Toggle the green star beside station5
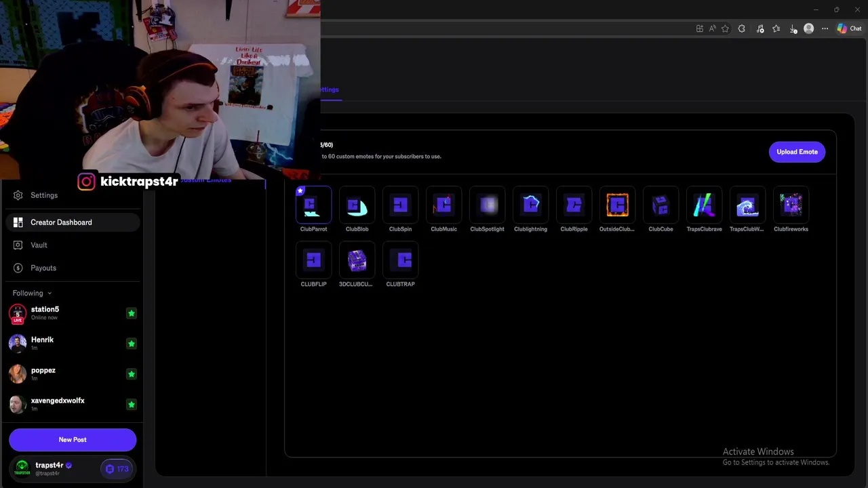This screenshot has height=488, width=868. pos(131,313)
